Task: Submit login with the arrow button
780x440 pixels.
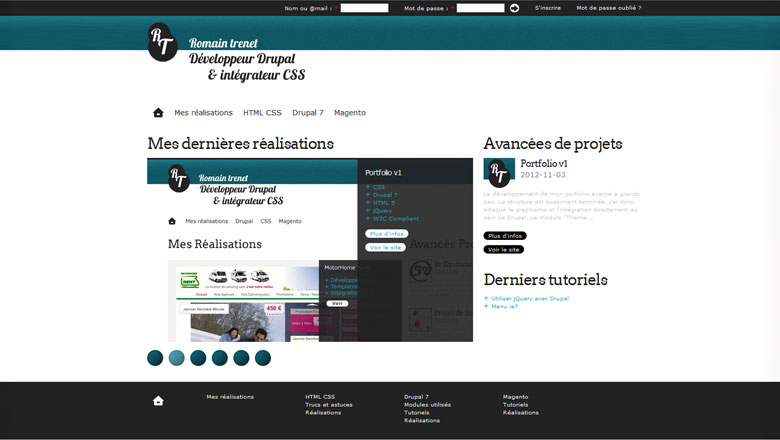Action: coord(514,8)
